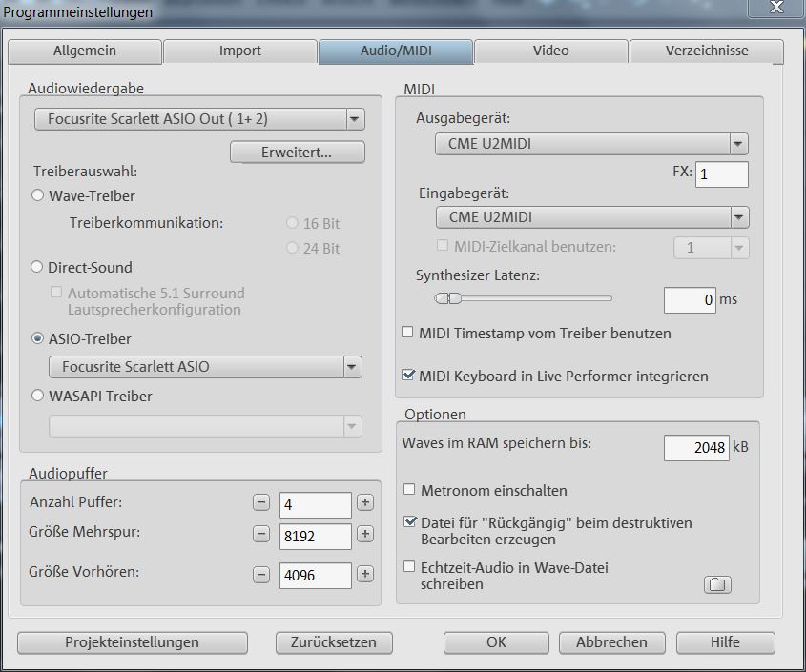Open the ASIO-Treiber Focusrite Scarlett ASIO dropdown

[352, 367]
